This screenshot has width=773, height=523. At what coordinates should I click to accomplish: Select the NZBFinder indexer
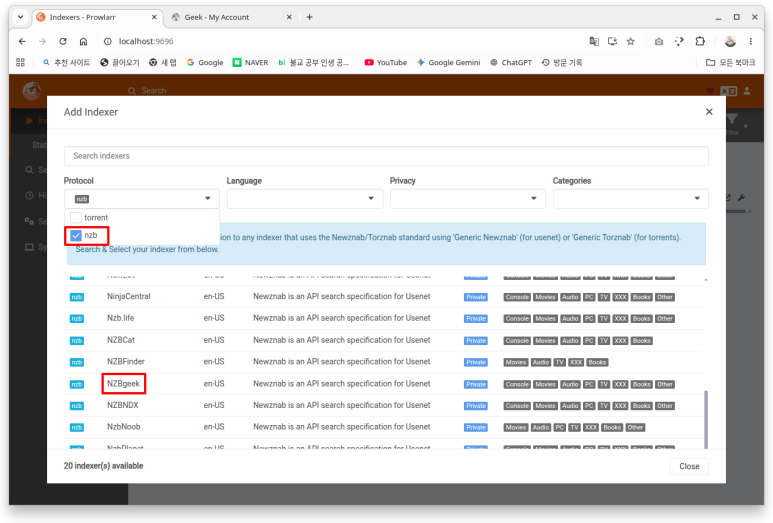coord(126,361)
